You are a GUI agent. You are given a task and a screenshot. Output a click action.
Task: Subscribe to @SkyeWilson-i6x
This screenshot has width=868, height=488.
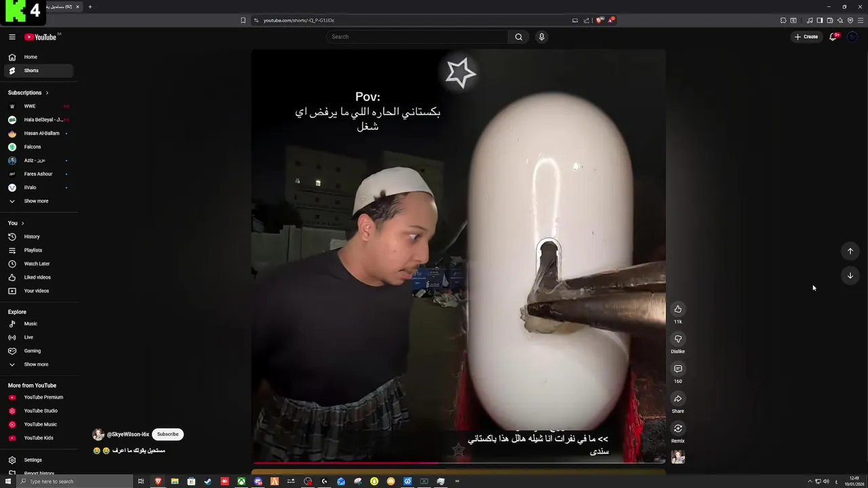pyautogui.click(x=167, y=434)
